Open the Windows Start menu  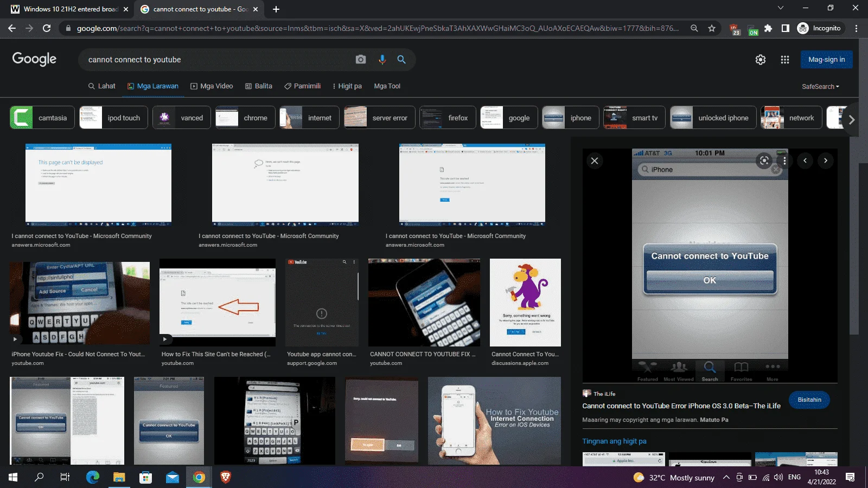click(x=13, y=477)
